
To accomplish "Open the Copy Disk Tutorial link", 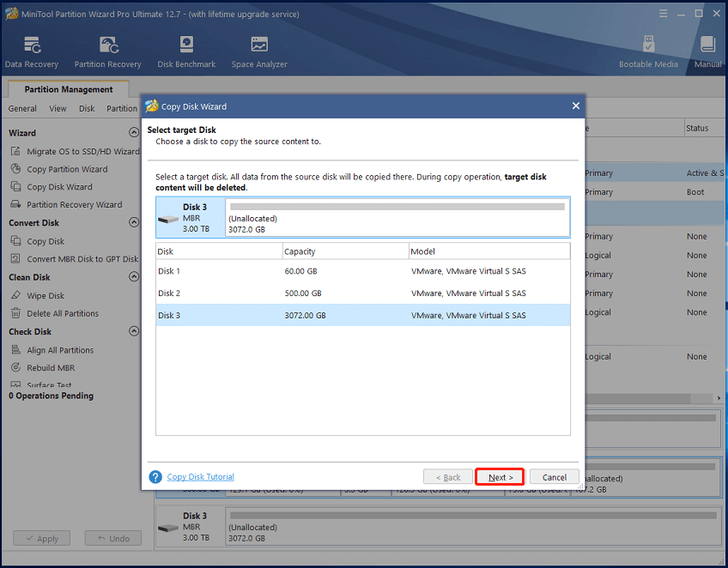I will [x=201, y=476].
